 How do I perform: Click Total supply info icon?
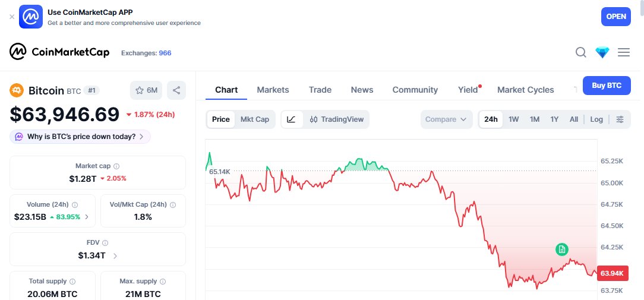(x=72, y=282)
